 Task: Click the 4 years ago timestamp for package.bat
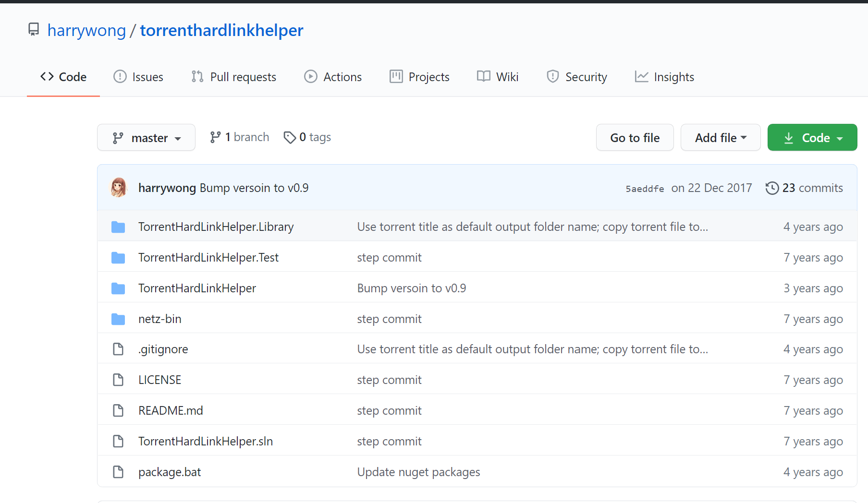[x=813, y=472]
